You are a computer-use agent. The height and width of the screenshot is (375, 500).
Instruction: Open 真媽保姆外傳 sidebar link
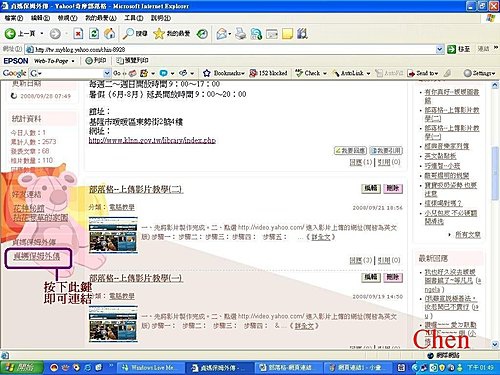pos(37,256)
